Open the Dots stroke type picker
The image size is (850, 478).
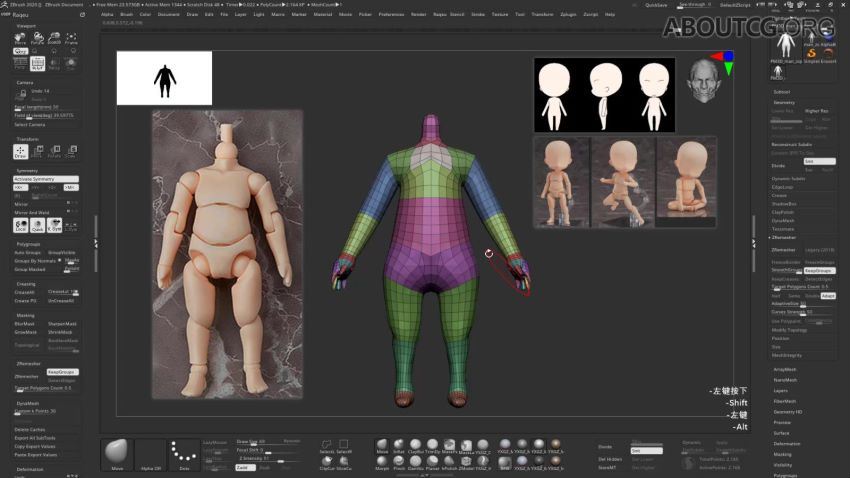pos(184,452)
